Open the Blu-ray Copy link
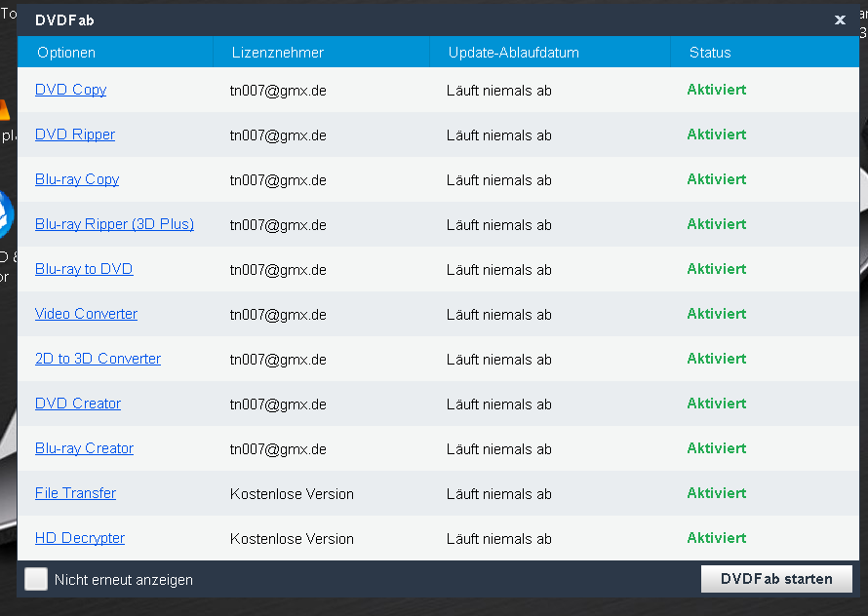The image size is (868, 616). [x=77, y=179]
